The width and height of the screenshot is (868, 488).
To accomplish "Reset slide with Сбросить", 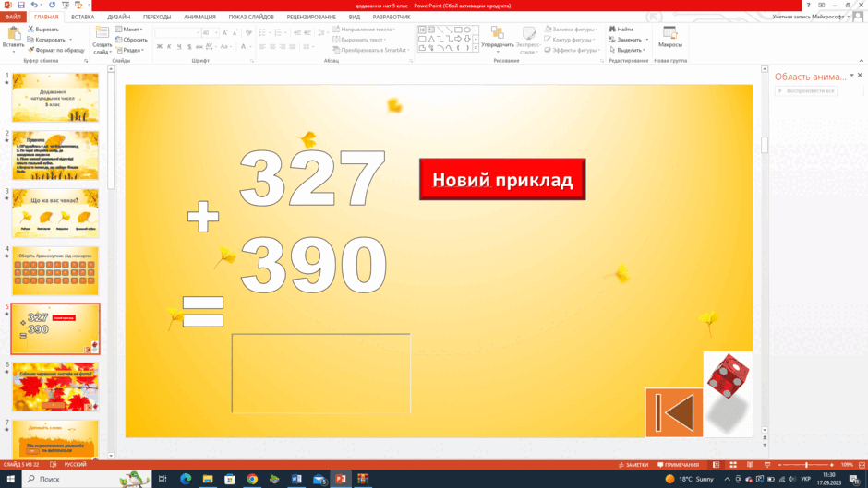I will tap(131, 40).
